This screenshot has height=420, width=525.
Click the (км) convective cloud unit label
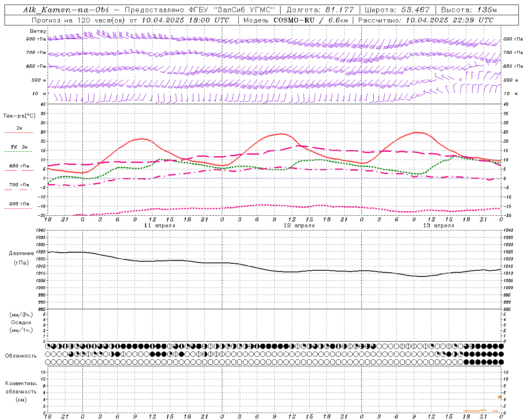[x=21, y=399]
